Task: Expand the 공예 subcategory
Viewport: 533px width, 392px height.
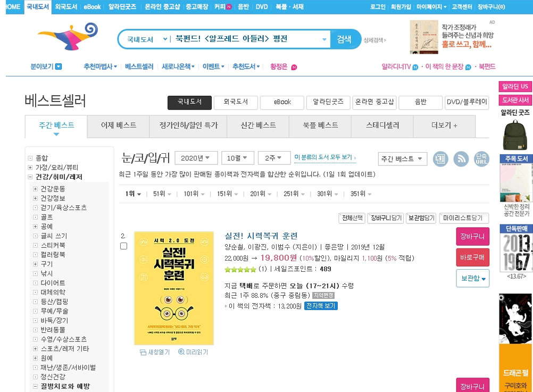Action: click(x=35, y=227)
